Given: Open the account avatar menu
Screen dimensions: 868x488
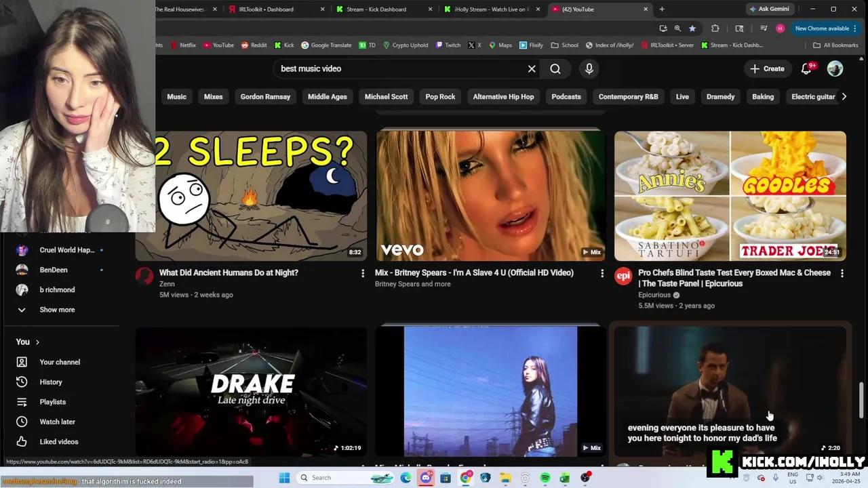Looking at the screenshot, I should (835, 68).
